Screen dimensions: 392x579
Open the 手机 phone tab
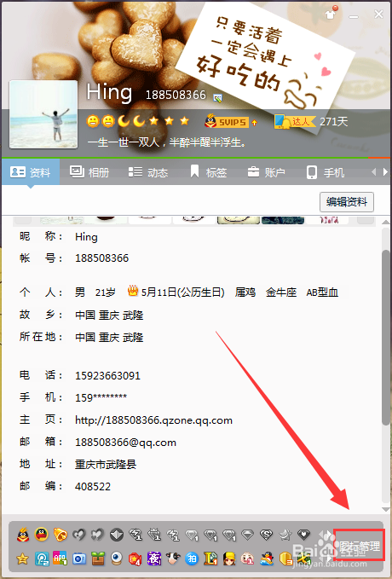326,172
